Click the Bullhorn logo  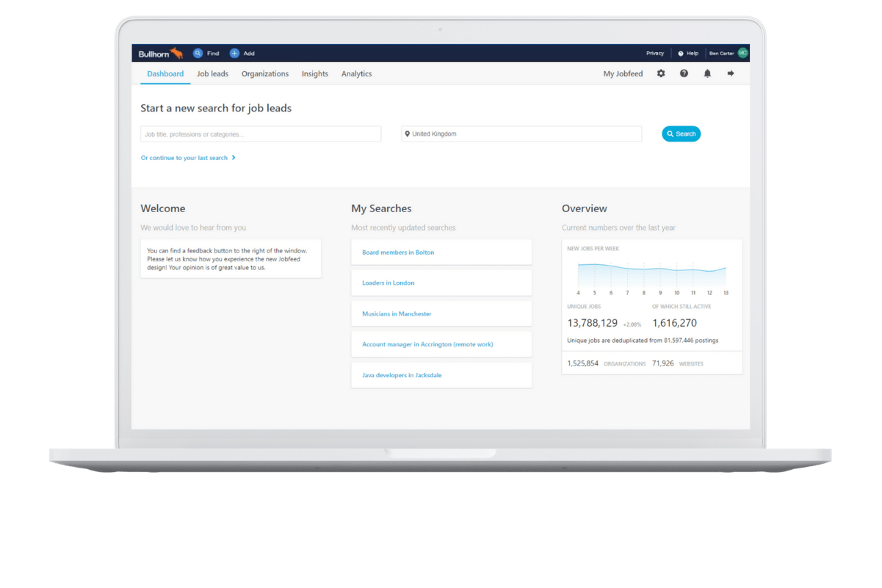pos(160,54)
